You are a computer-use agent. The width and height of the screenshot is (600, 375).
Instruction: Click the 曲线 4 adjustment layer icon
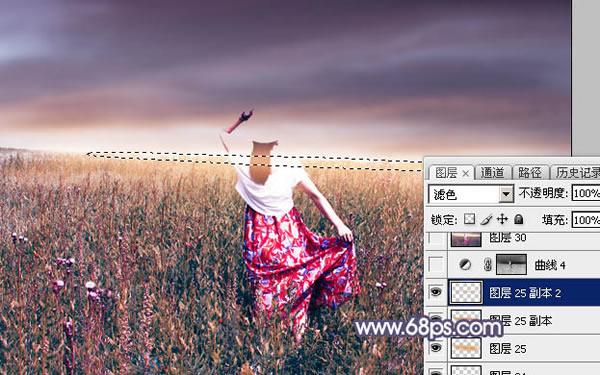465,264
